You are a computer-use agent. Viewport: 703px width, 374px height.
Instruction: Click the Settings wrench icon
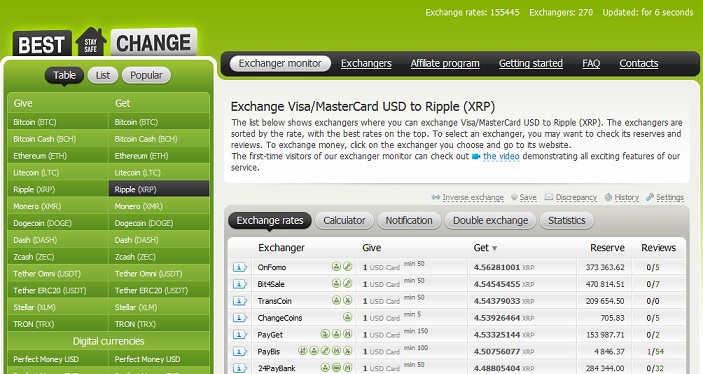[650, 197]
